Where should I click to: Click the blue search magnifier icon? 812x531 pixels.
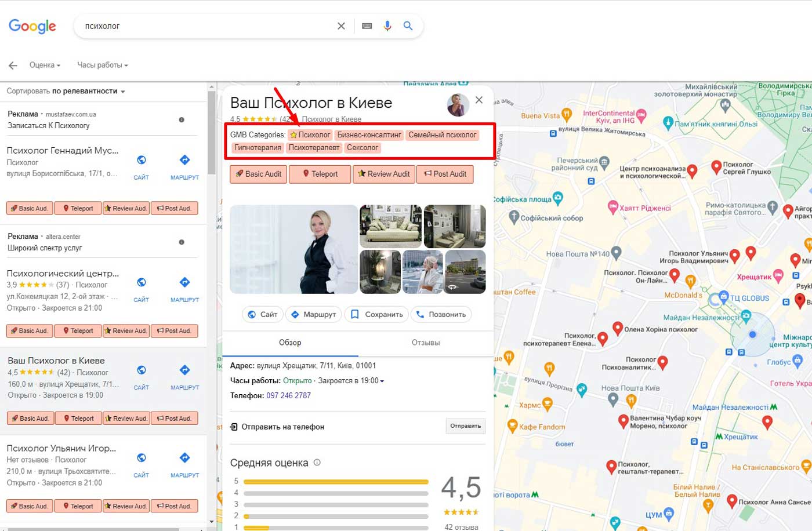[408, 26]
